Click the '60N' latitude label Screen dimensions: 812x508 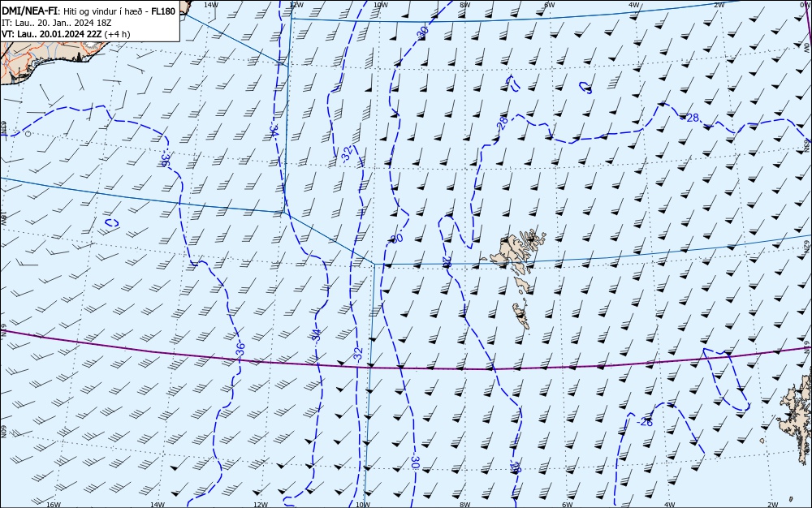[3, 432]
